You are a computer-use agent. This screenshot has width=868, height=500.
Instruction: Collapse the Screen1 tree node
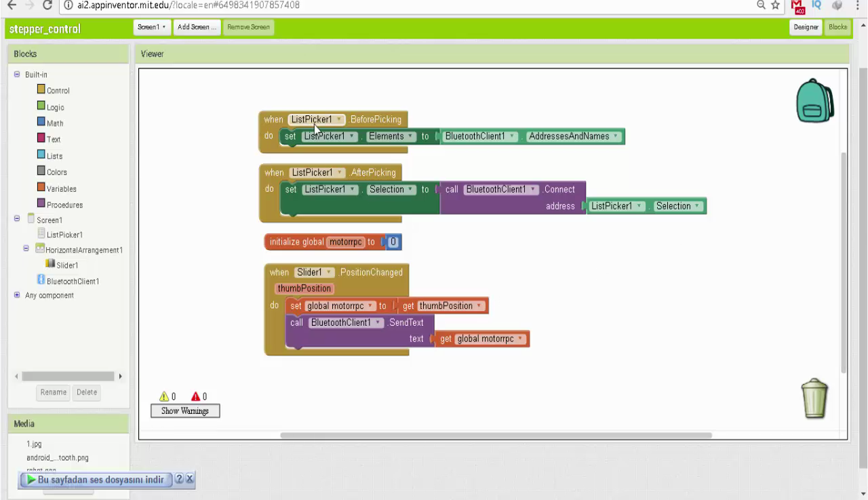(17, 220)
